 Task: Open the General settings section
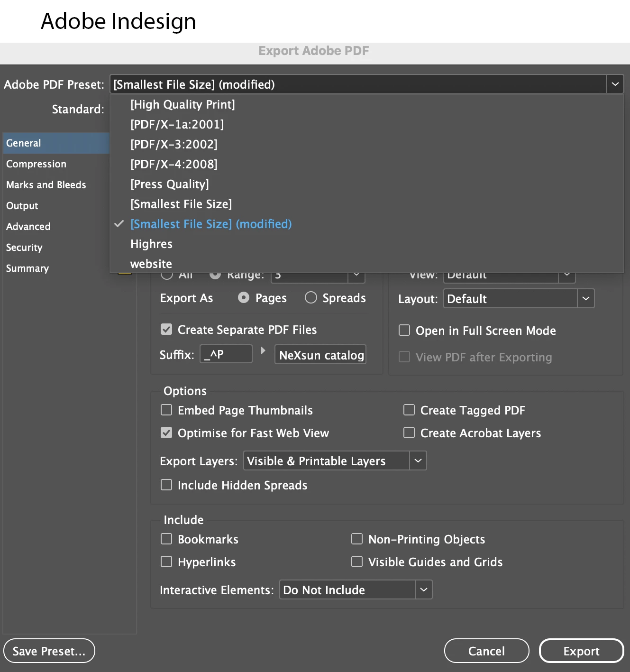tap(56, 143)
